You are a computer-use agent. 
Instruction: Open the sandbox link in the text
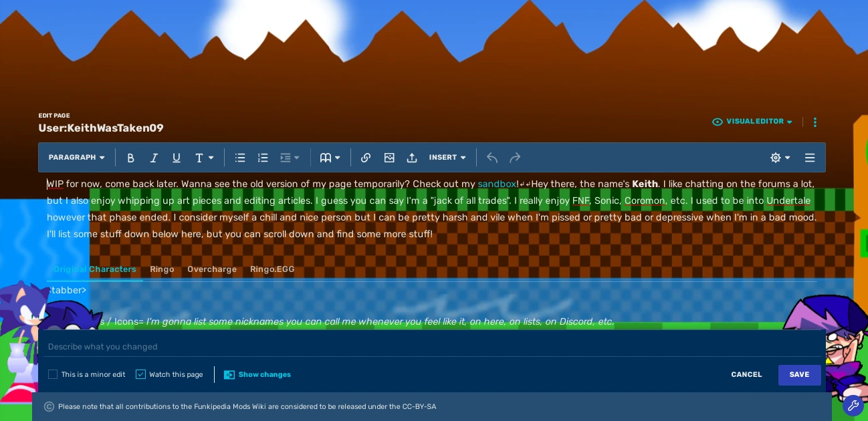497,184
